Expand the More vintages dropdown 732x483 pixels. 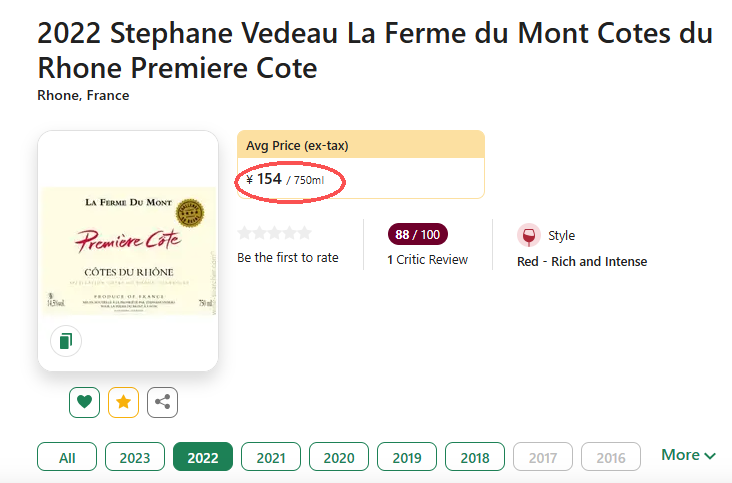[688, 455]
